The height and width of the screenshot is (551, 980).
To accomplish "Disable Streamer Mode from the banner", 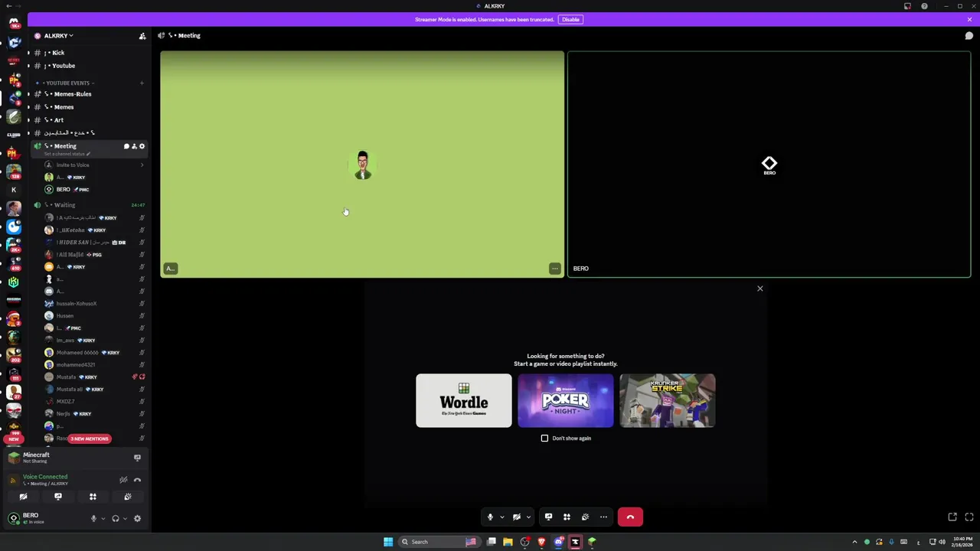I will tap(570, 19).
